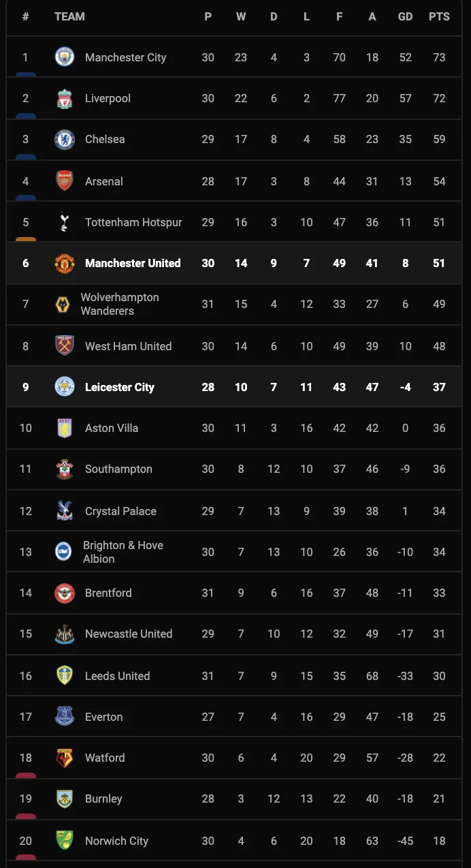Open the Southampton team link
The image size is (471, 868).
118,469
